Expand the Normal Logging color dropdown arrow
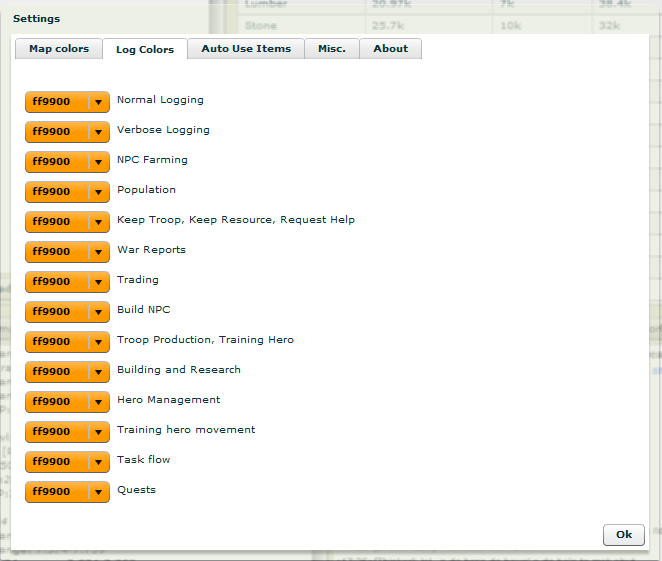 pos(98,102)
